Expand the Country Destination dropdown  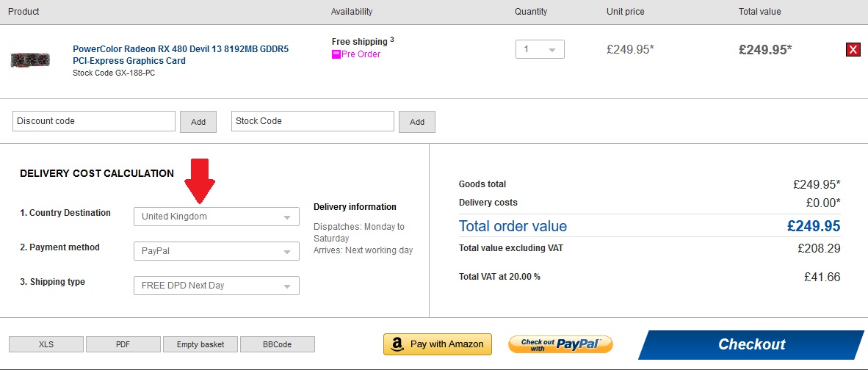point(216,217)
